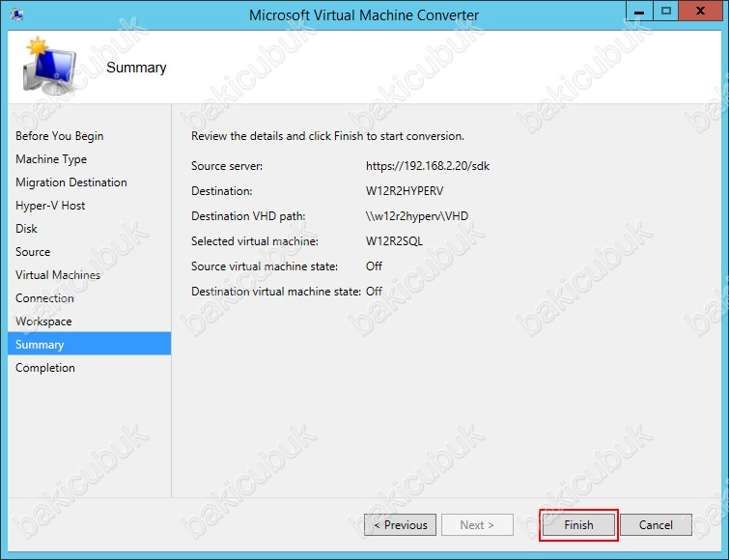
Task: Select the Completion step in the sidebar
Action: pos(45,368)
